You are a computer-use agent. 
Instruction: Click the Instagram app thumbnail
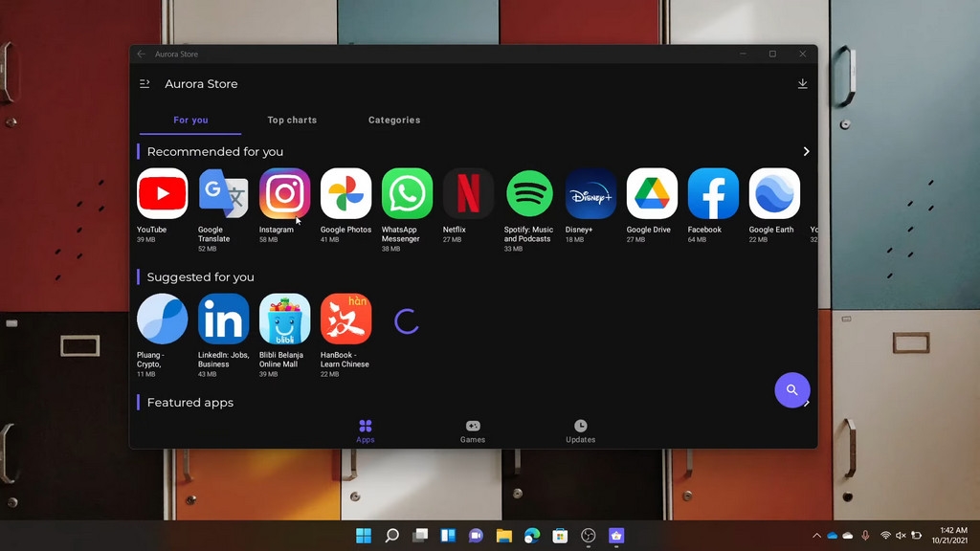pyautogui.click(x=284, y=193)
